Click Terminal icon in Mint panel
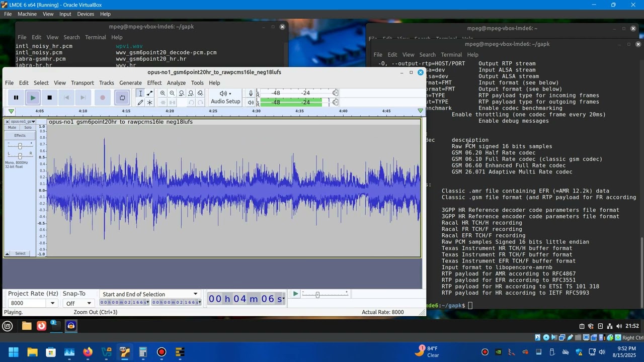Screen dimensions: 644x362 pos(55,326)
